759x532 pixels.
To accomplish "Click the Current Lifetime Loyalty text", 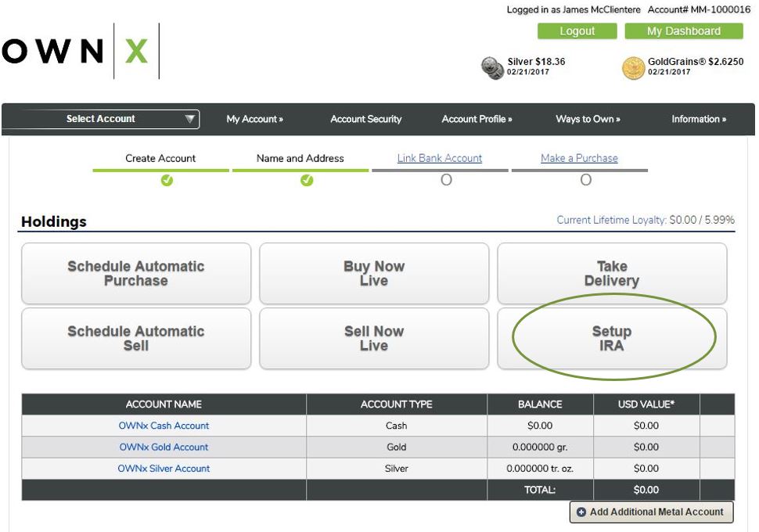I will (646, 220).
